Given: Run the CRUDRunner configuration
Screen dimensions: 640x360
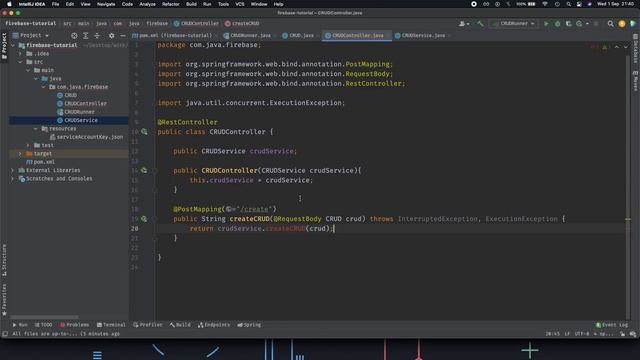Looking at the screenshot, I should tap(546, 24).
